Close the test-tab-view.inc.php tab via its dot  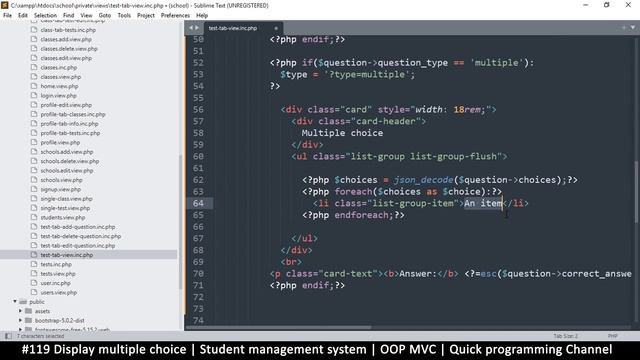(x=276, y=28)
